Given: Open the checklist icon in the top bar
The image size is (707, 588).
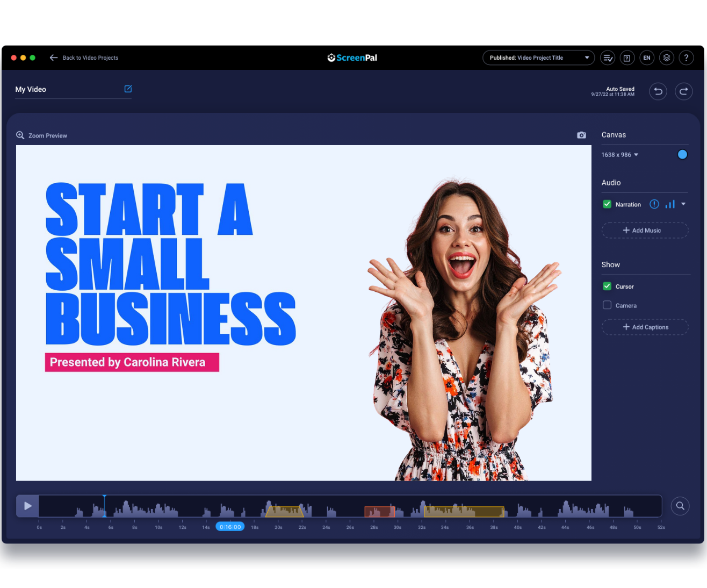Looking at the screenshot, I should (x=607, y=58).
